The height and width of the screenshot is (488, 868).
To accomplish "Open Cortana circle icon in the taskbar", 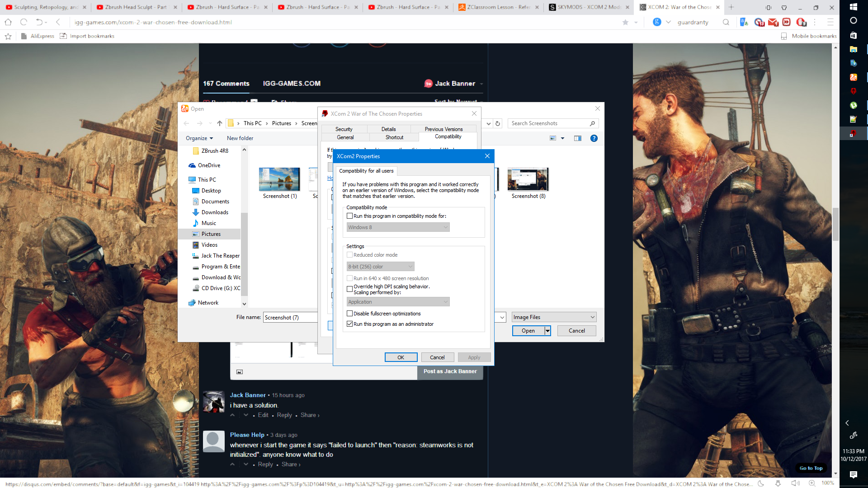I will tap(854, 21).
